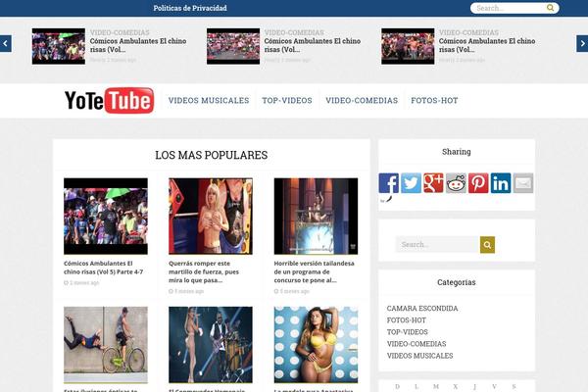Share the page on Google Plus
Image resolution: width=588 pixels, height=392 pixels.
tap(433, 183)
